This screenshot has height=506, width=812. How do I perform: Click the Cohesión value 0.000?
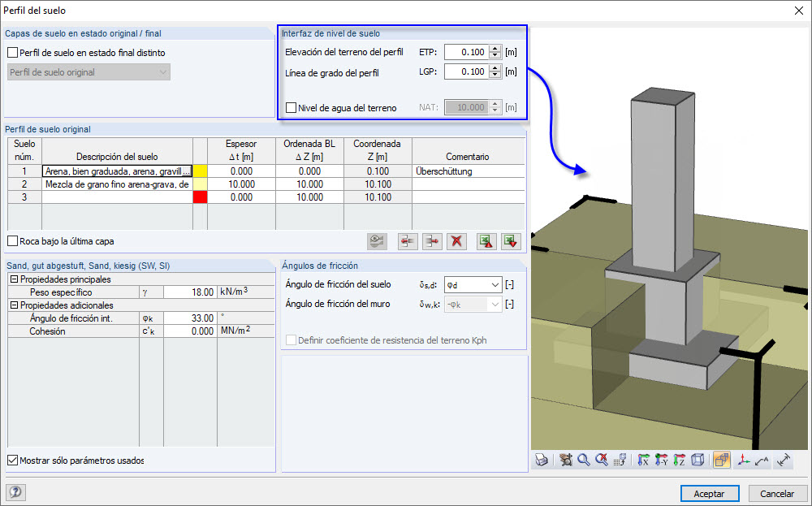pyautogui.click(x=190, y=331)
